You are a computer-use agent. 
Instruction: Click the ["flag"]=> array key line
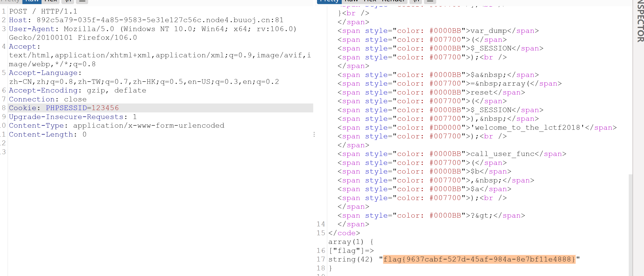pos(351,251)
